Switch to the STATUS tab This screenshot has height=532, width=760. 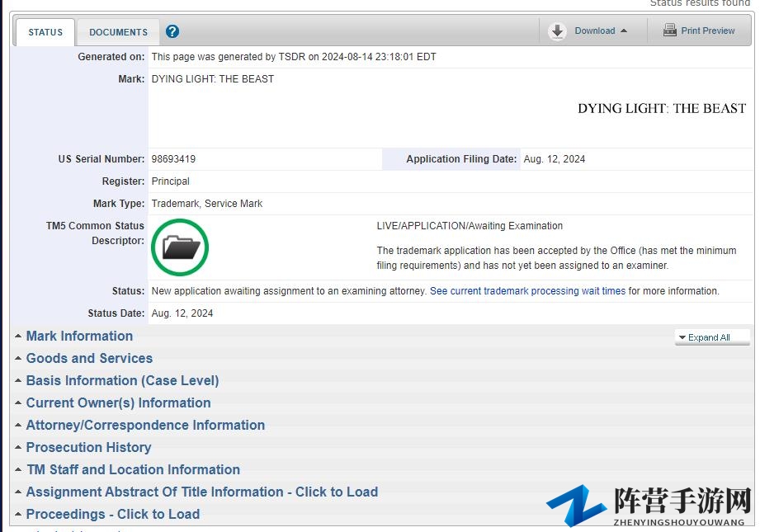(x=45, y=32)
